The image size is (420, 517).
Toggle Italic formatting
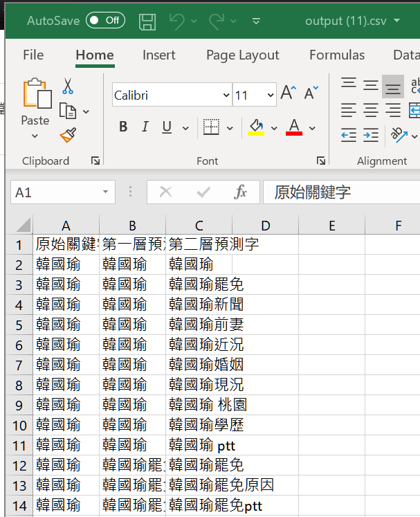[145, 127]
